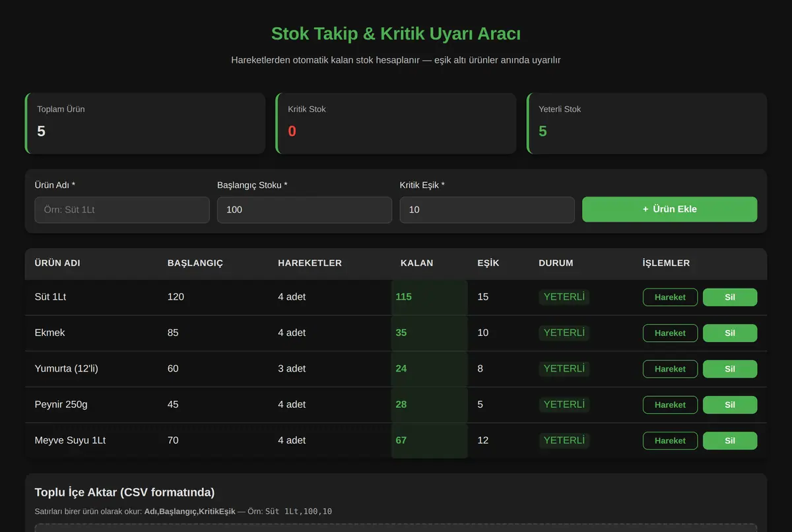Select the Süt 1Lt product name

pos(50,297)
